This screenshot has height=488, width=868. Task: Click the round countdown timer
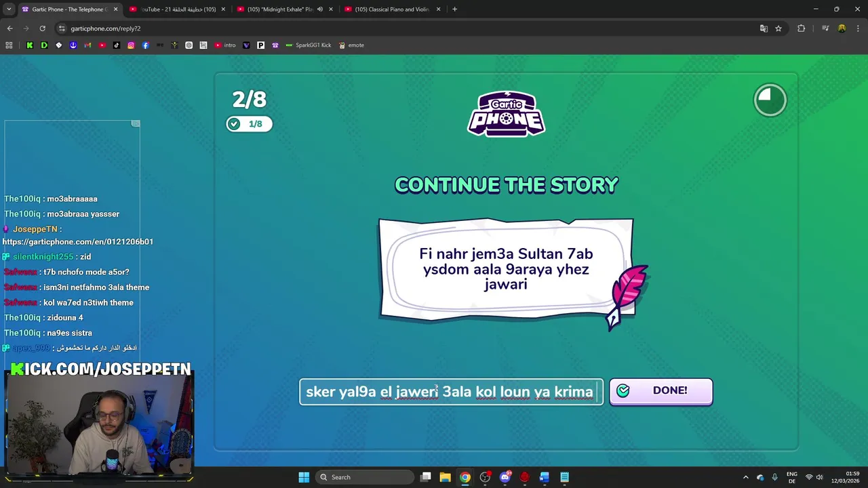point(770,100)
